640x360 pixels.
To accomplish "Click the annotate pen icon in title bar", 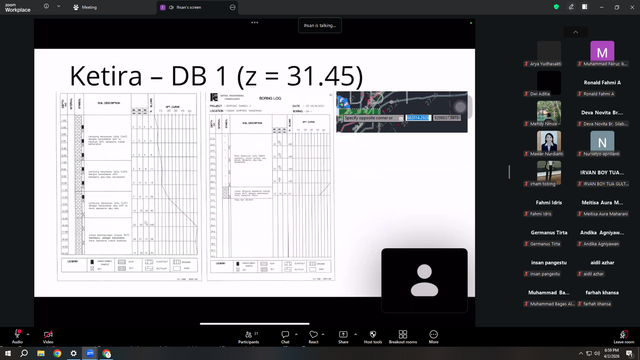I will point(571,7).
